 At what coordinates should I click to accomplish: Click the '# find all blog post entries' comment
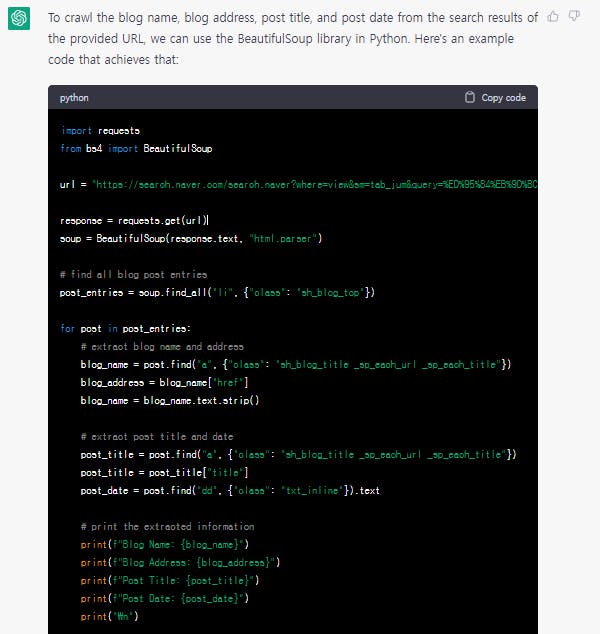click(133, 275)
